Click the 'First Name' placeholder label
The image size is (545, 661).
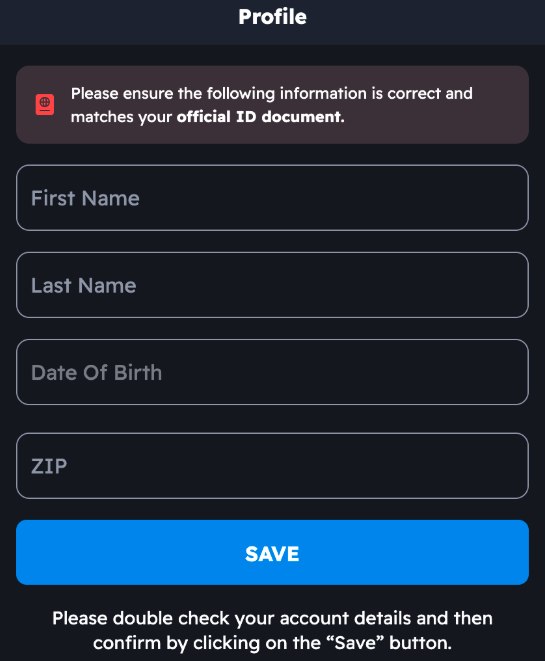click(x=85, y=198)
